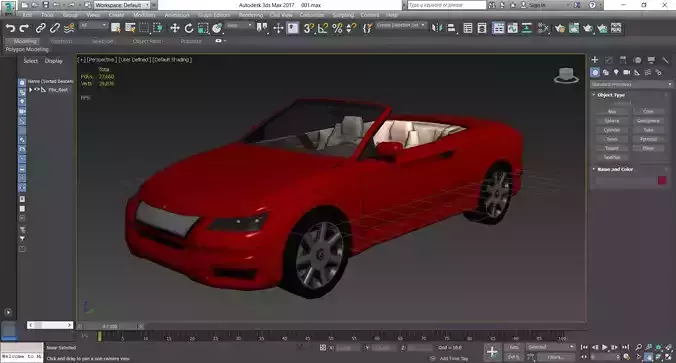Click the Unlink Selection tool
This screenshot has width=676, height=363.
(x=55, y=28)
